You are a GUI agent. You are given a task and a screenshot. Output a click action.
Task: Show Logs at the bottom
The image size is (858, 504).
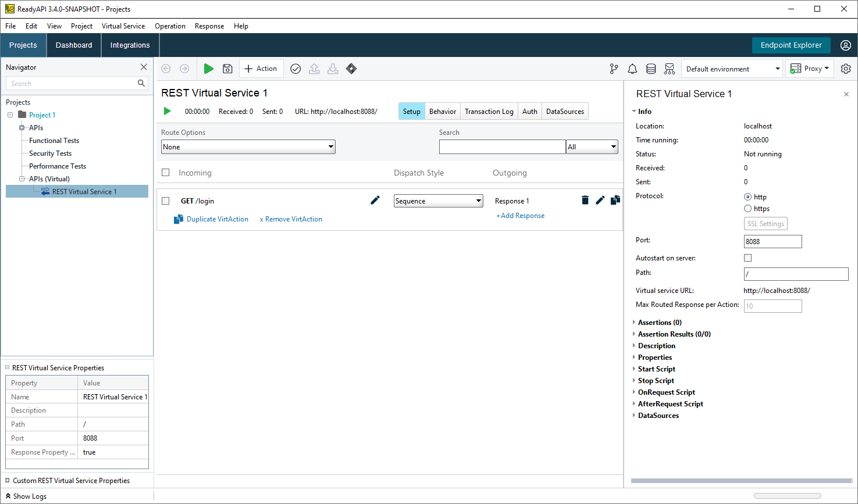click(26, 496)
